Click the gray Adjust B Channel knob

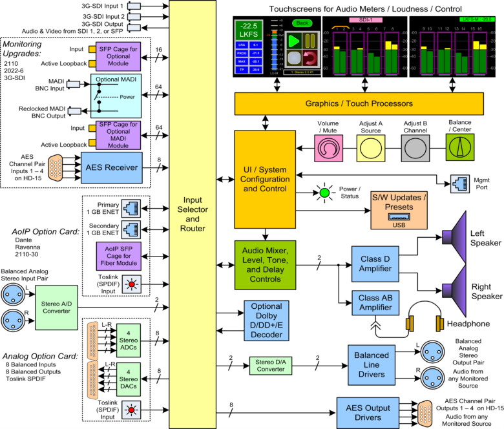tap(415, 148)
